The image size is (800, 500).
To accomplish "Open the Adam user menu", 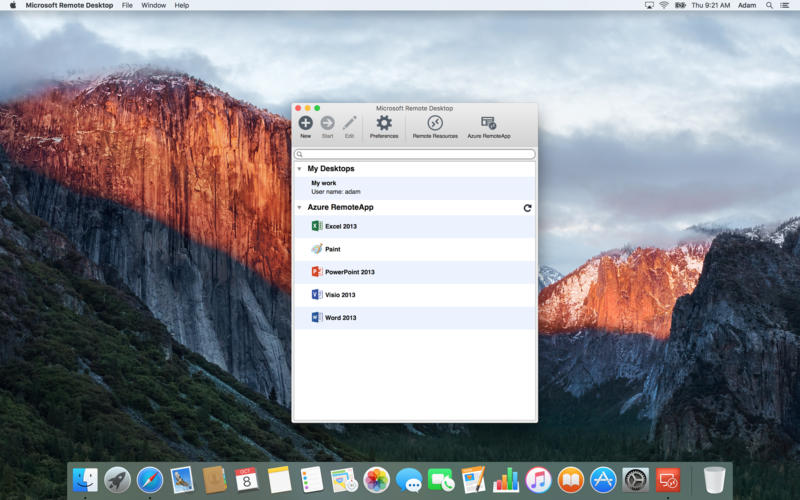I will tap(746, 5).
